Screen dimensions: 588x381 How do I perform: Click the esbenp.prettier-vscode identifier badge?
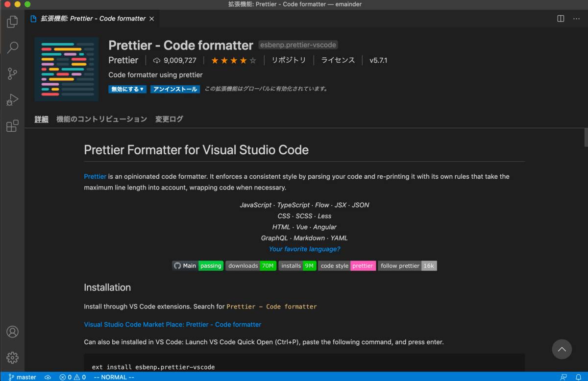[298, 45]
